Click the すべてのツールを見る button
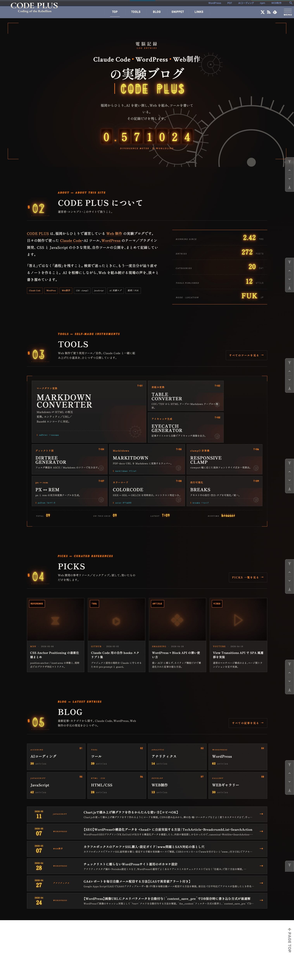 point(246,355)
